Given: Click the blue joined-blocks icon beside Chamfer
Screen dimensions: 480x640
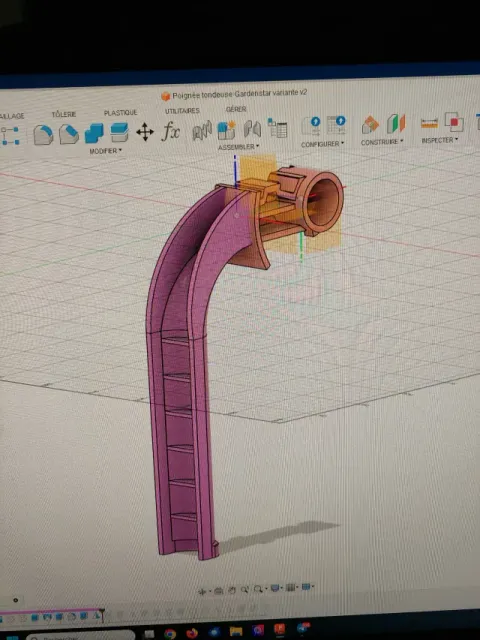Looking at the screenshot, I should point(94,133).
